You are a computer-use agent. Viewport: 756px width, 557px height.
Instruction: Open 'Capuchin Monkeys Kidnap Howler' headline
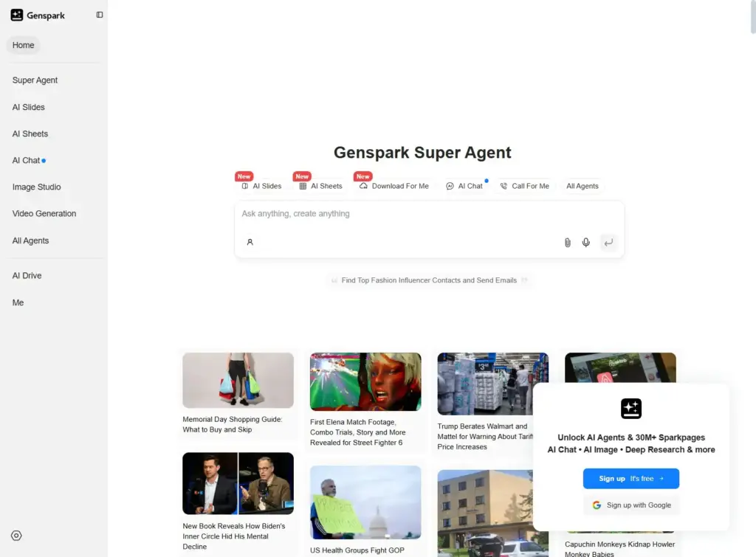coord(620,549)
